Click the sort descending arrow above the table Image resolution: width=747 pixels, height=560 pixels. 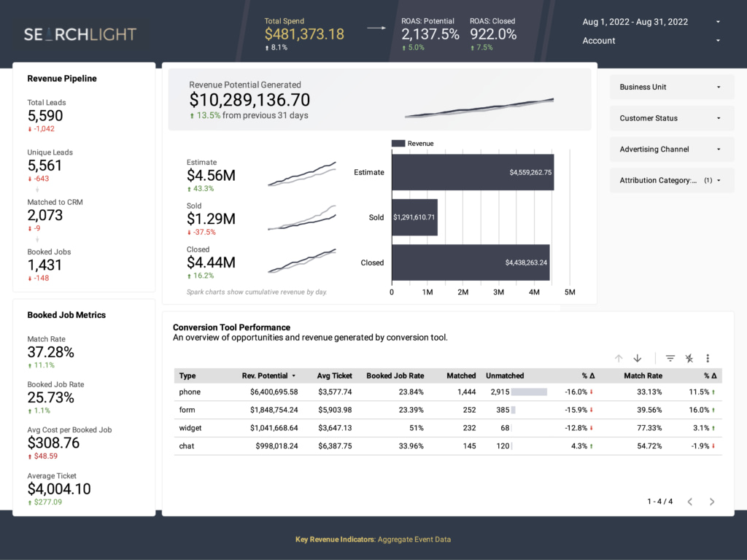637,358
